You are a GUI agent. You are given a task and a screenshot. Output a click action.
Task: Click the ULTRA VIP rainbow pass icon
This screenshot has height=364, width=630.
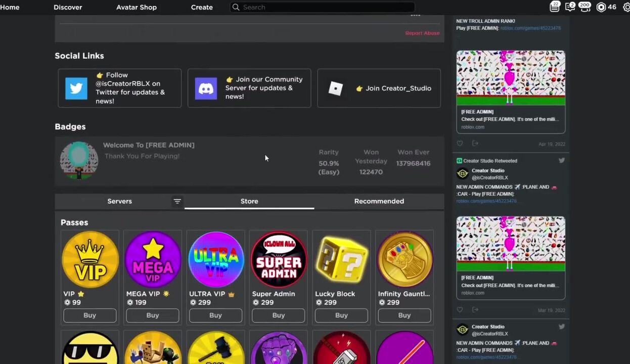point(216,259)
